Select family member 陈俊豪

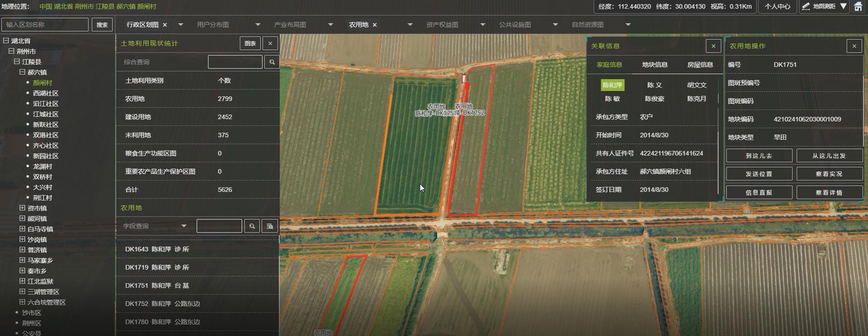coord(655,99)
